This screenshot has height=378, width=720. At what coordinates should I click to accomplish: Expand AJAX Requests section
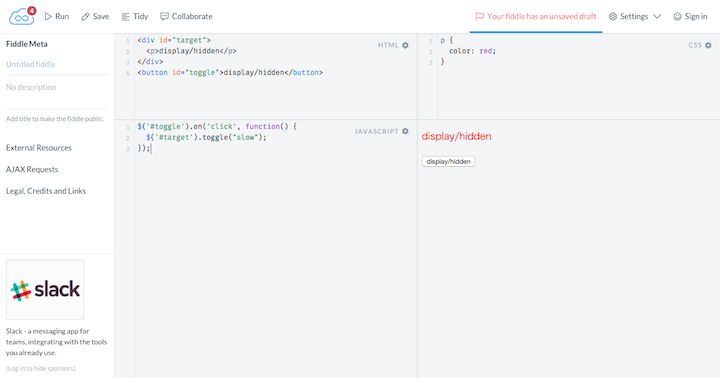click(x=32, y=169)
